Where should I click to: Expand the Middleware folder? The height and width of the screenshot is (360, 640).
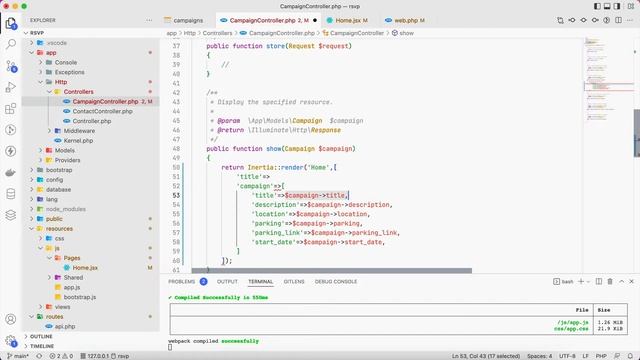tap(49, 131)
